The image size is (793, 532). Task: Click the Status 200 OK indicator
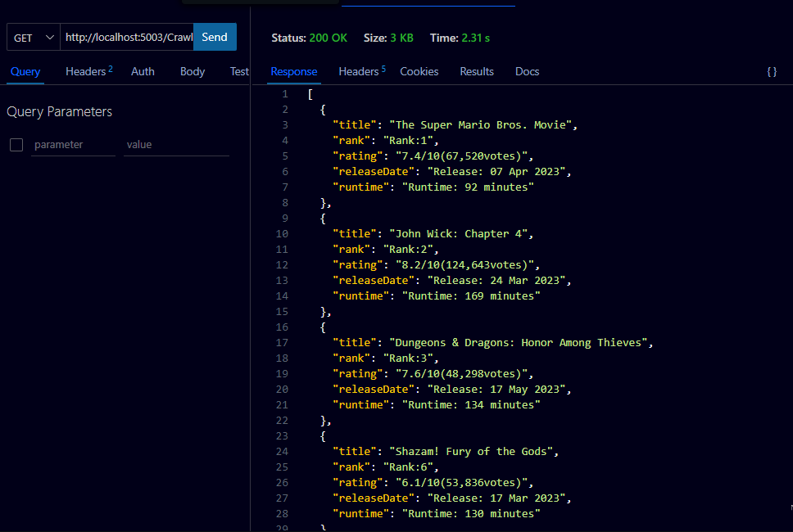click(310, 38)
